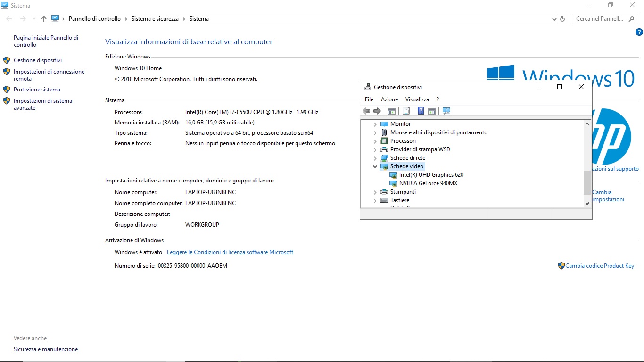Screen dimensions: 644x362
Task: Expand the Monitor node chevron
Action: point(375,124)
